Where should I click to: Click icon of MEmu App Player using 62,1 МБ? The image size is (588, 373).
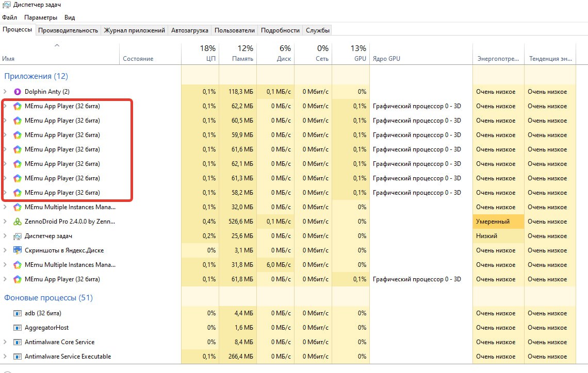point(17,164)
